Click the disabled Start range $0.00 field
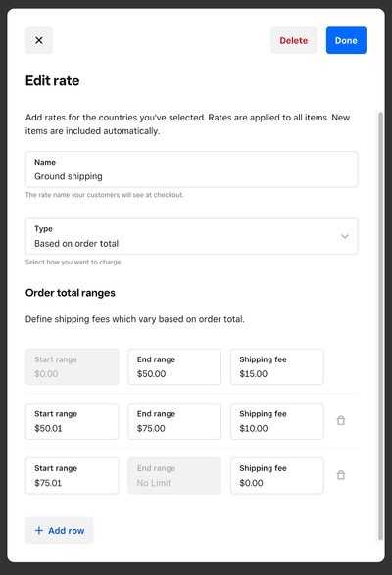The height and width of the screenshot is (575, 392). (x=73, y=366)
